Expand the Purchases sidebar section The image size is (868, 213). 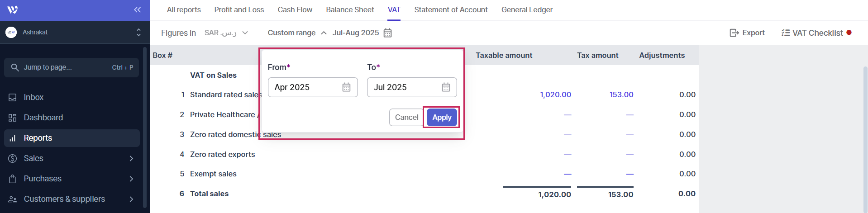point(131,179)
